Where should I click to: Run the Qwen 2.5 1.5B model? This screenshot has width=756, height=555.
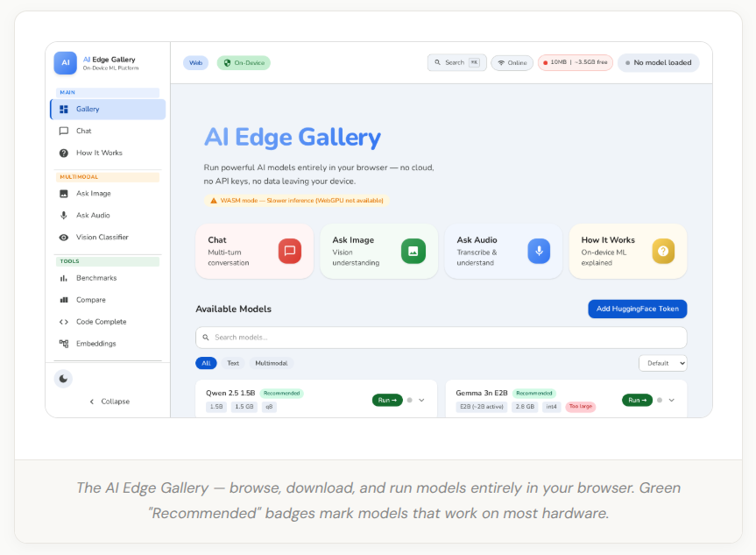[x=387, y=400]
